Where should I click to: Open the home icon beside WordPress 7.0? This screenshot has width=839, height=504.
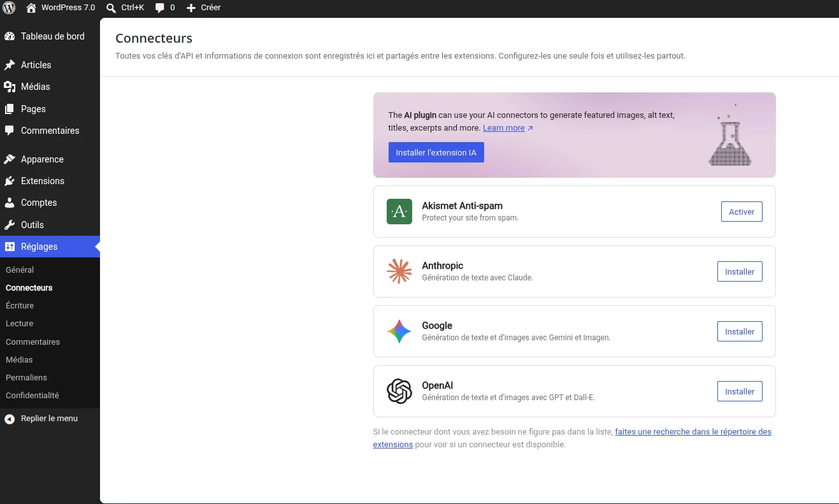tap(31, 8)
